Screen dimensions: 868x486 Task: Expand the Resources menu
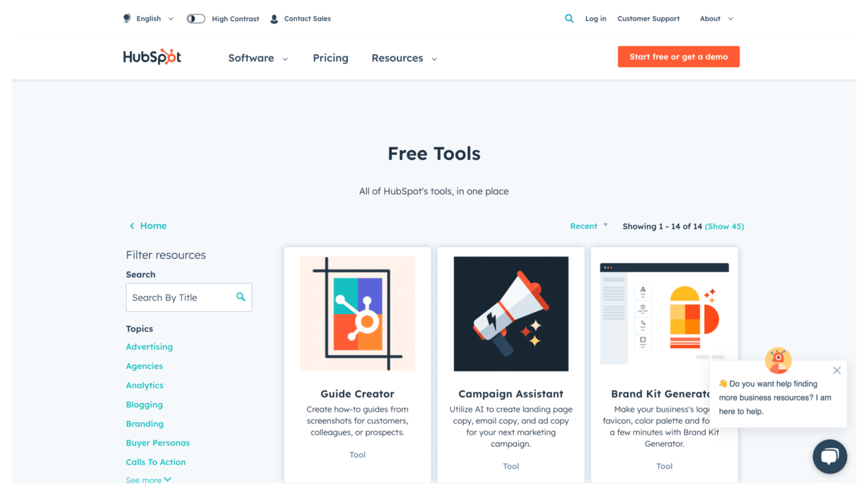point(404,58)
